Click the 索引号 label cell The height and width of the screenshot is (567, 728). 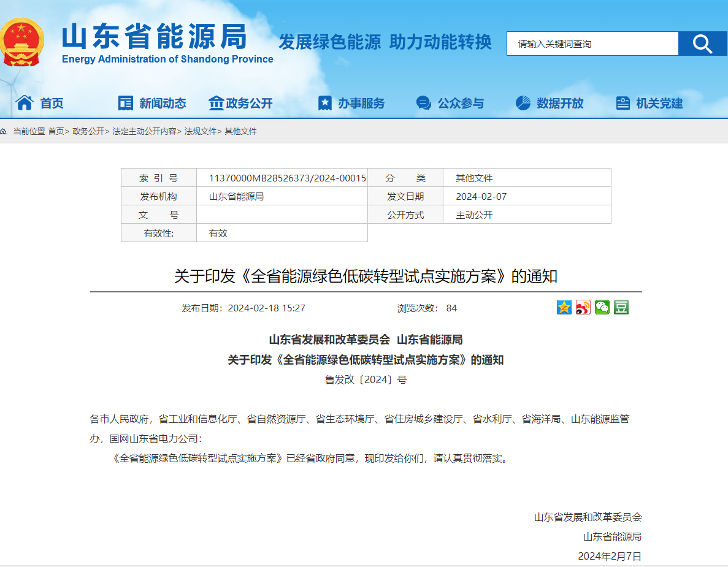159,178
